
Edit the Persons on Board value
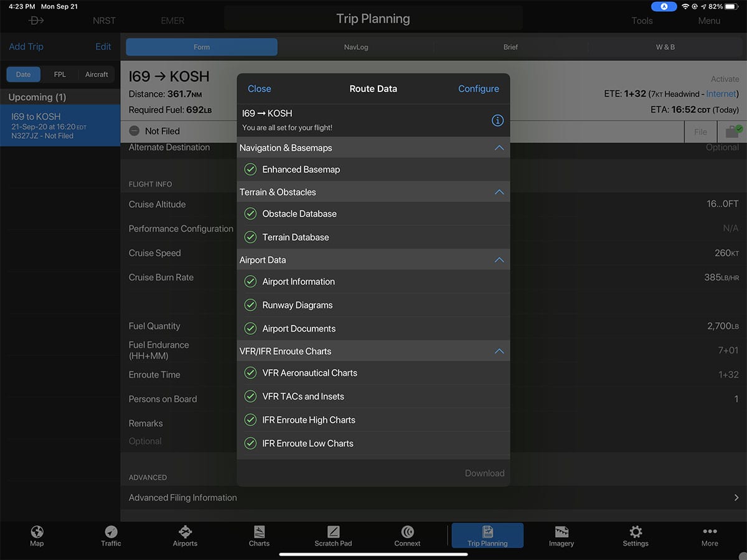(x=736, y=399)
